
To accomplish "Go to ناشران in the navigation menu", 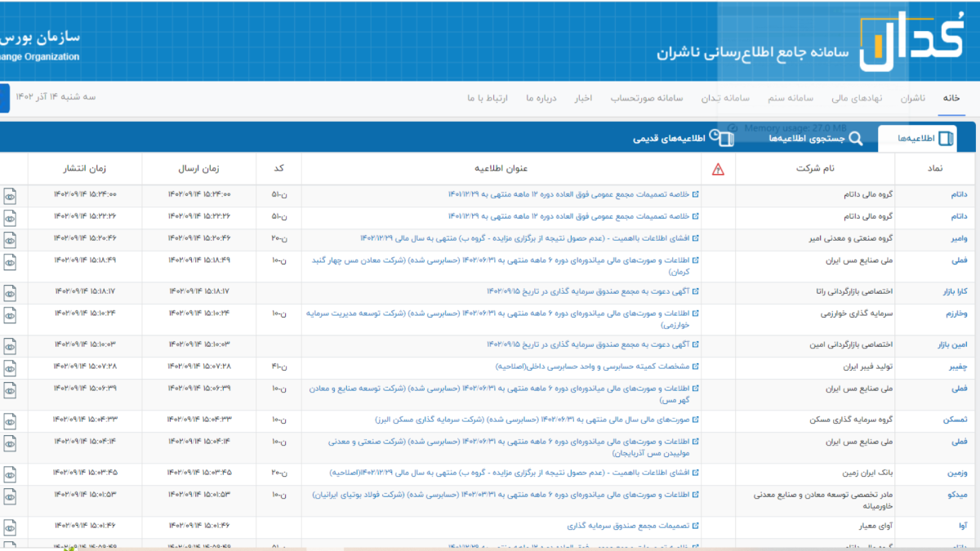I will 913,98.
